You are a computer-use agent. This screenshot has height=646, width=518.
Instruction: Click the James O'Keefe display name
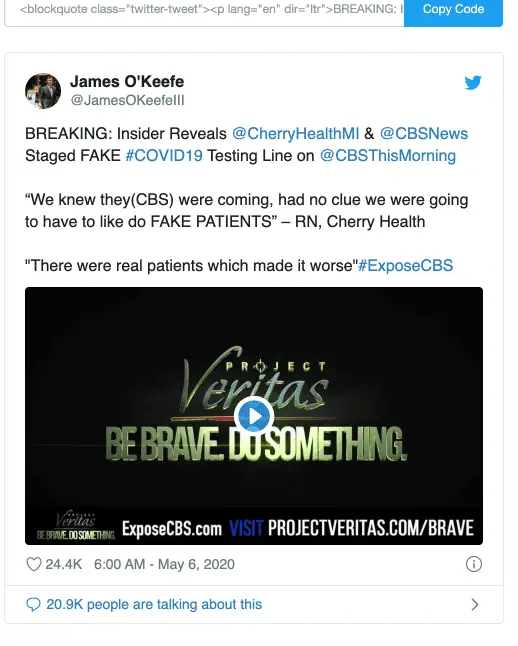click(127, 82)
